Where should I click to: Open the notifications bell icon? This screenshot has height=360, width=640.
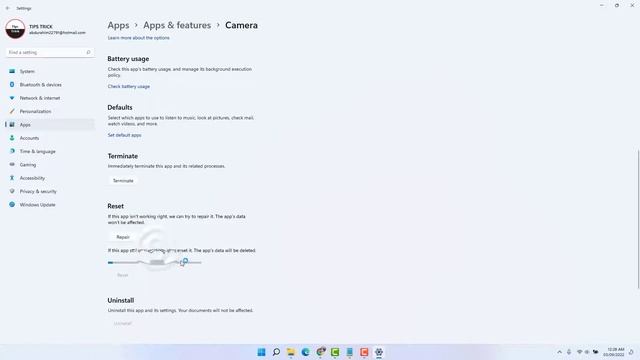pos(631,352)
